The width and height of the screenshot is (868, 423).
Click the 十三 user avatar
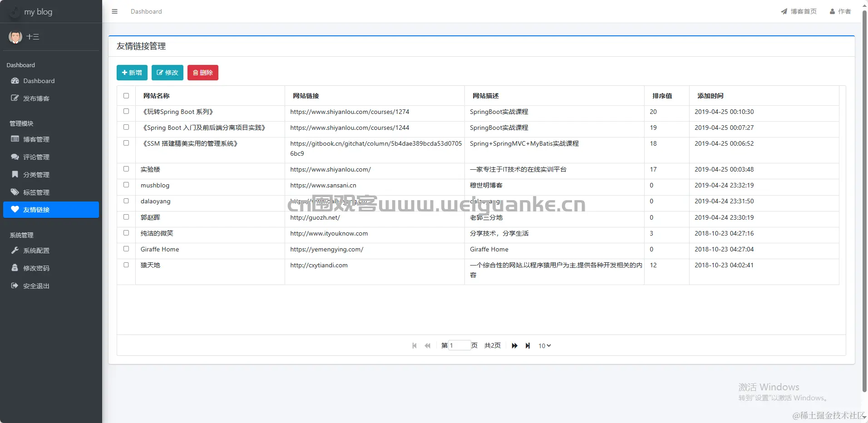pyautogui.click(x=15, y=37)
